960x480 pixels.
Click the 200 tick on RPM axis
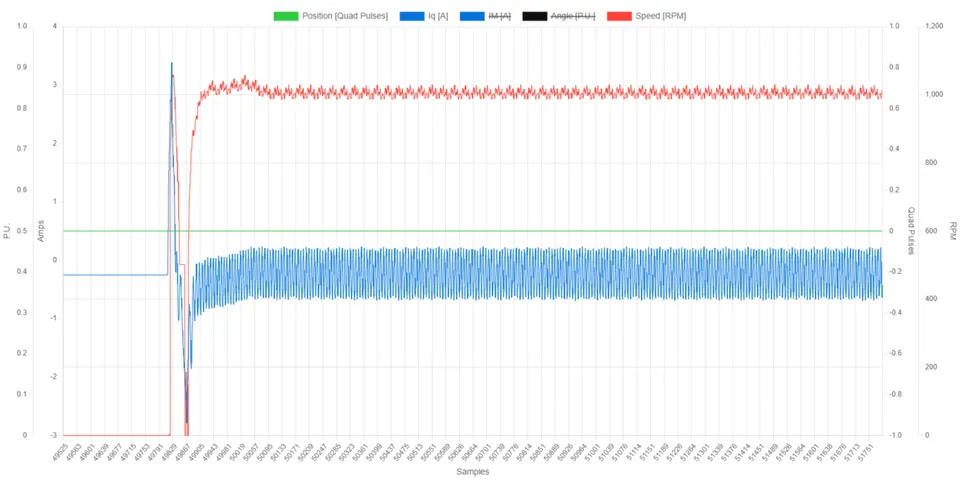[931, 367]
